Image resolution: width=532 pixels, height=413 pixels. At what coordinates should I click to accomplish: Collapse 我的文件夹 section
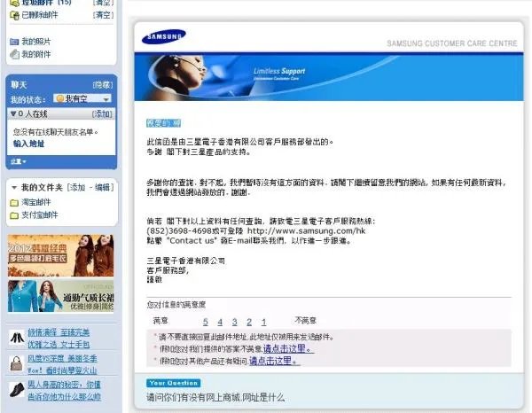(x=14, y=188)
